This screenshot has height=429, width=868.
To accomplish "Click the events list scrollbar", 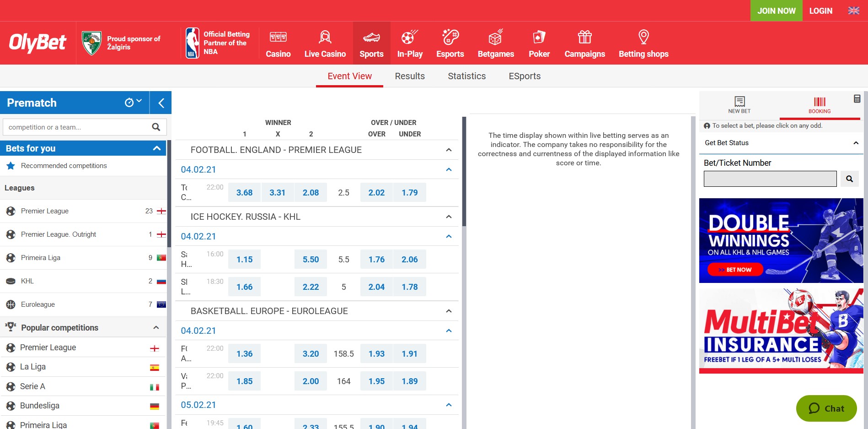I will pos(464,172).
